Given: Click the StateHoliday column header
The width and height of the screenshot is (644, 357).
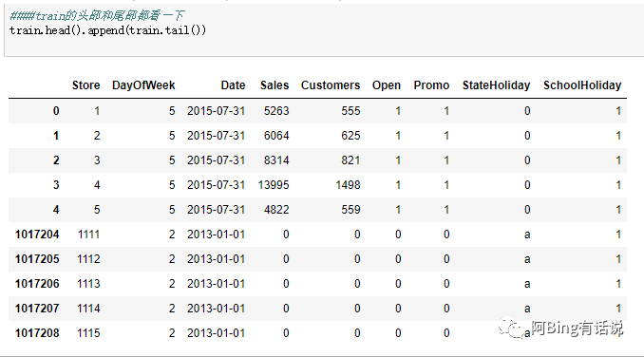Looking at the screenshot, I should coord(496,85).
